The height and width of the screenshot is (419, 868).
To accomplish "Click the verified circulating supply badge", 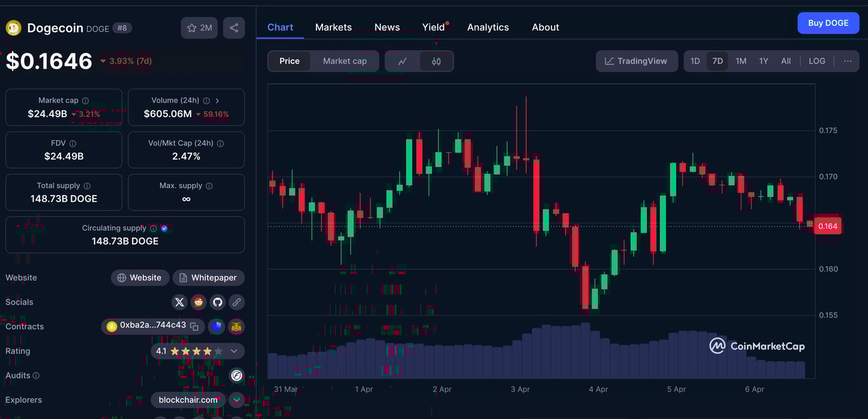I will [164, 228].
